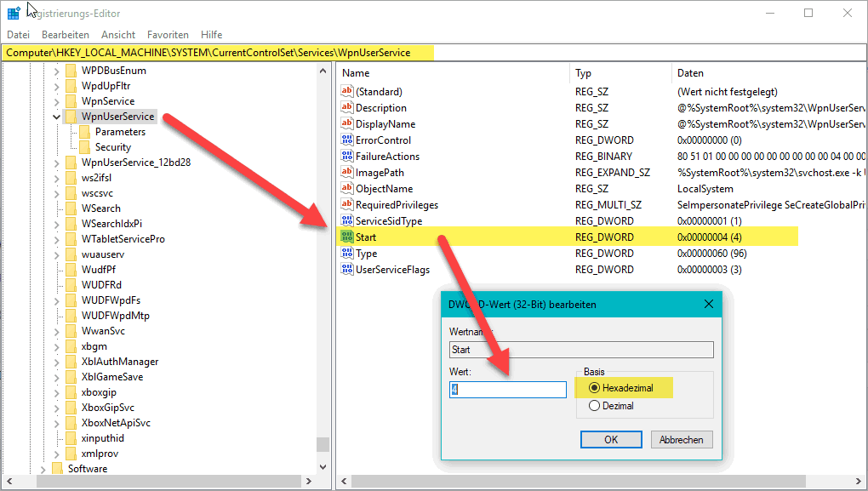Image resolution: width=868 pixels, height=491 pixels.
Task: Click the Wert input field
Action: [x=508, y=390]
